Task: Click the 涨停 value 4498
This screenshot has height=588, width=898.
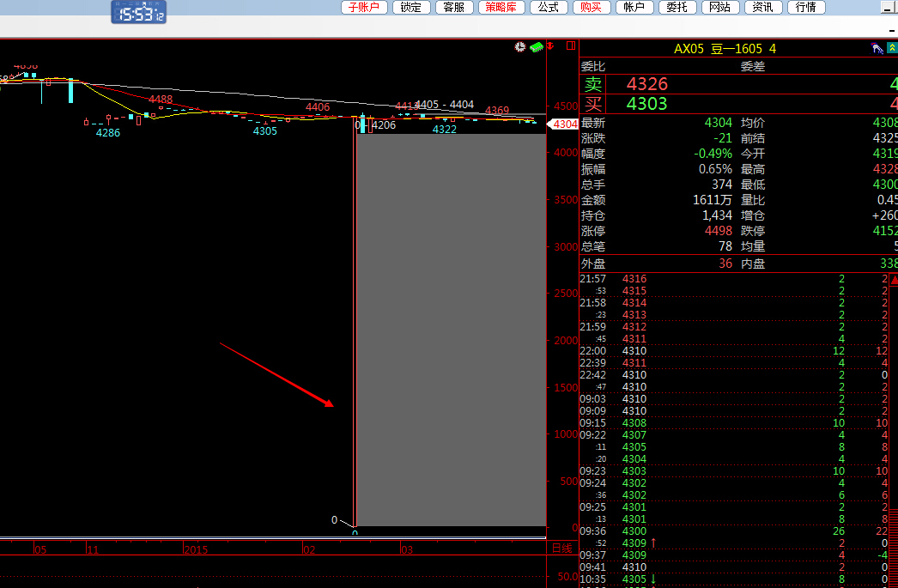Action: (719, 231)
